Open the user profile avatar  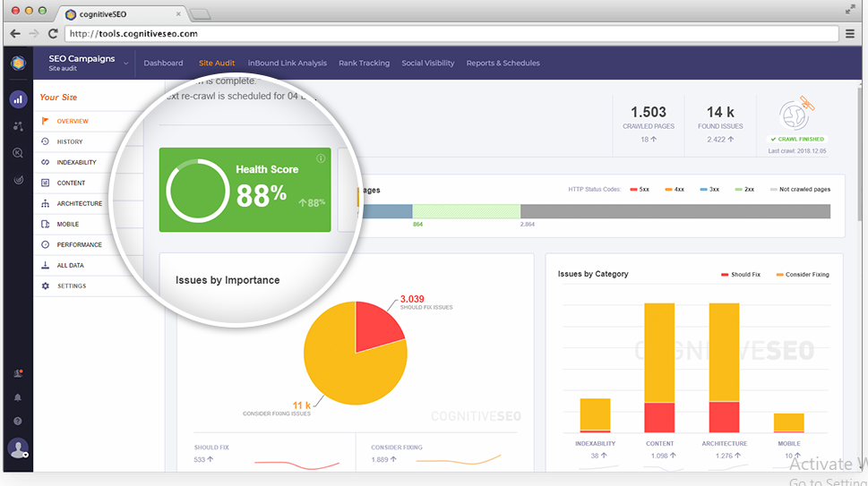tap(18, 448)
